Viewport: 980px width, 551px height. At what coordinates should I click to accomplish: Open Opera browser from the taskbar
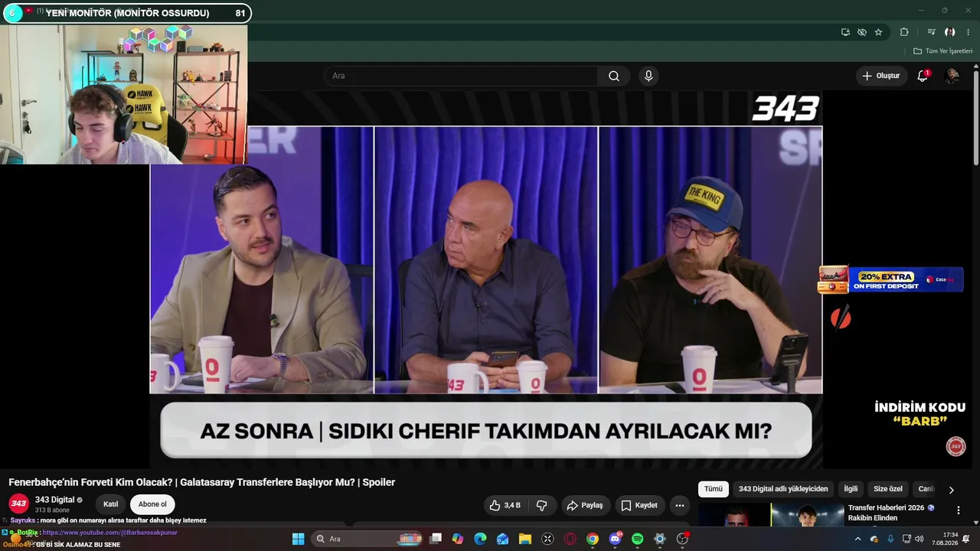[x=570, y=539]
